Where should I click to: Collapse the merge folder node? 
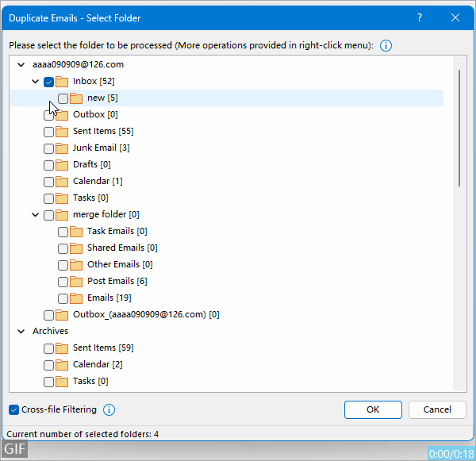tap(35, 215)
